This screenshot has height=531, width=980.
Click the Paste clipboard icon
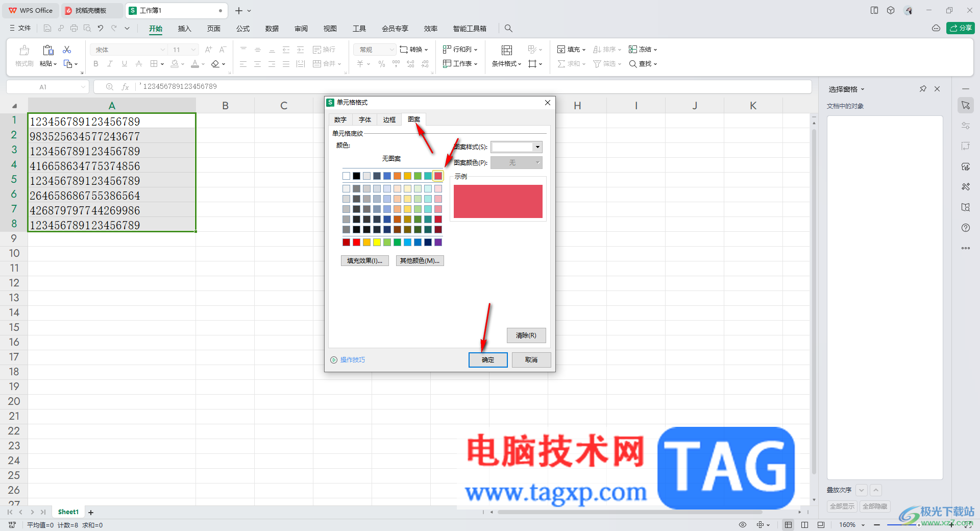click(48, 50)
